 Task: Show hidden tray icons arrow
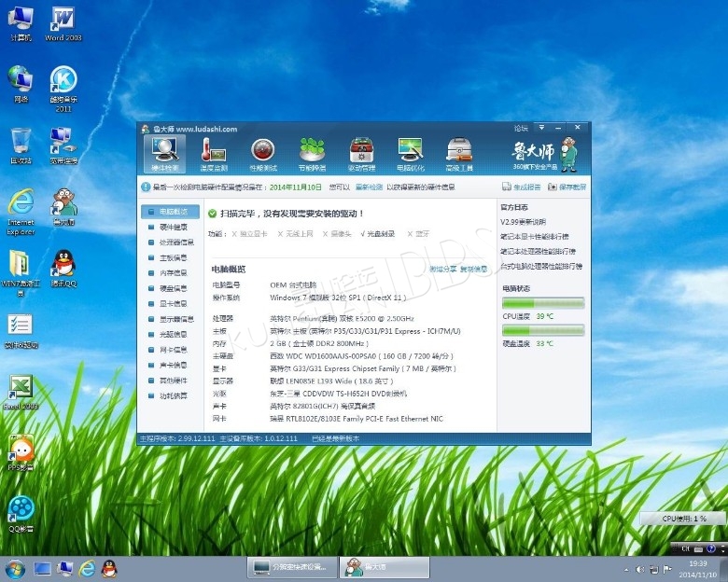point(626,570)
